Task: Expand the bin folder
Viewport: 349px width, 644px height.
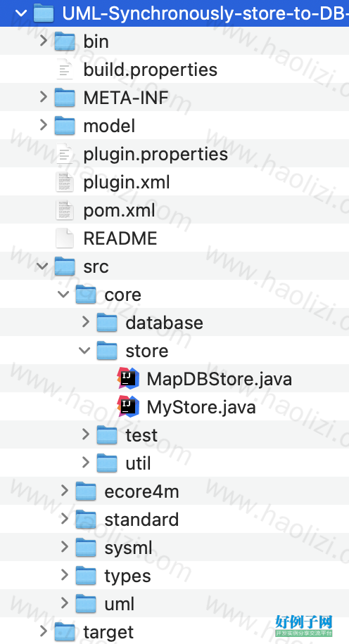Action: pos(43,41)
